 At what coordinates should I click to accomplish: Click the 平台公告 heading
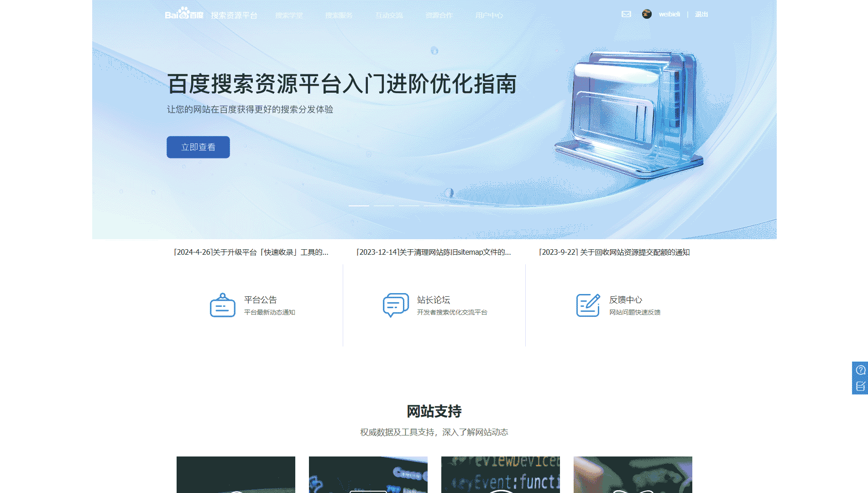[x=261, y=299]
